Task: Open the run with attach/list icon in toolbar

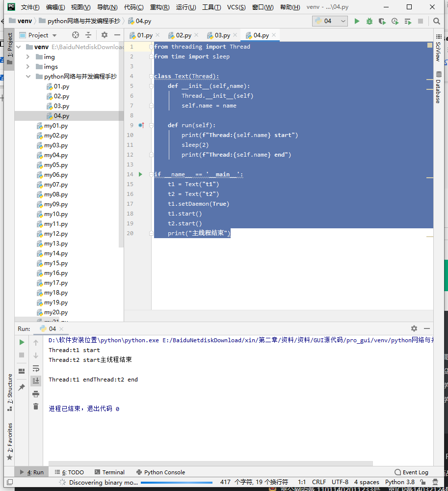Action: pyautogui.click(x=408, y=21)
